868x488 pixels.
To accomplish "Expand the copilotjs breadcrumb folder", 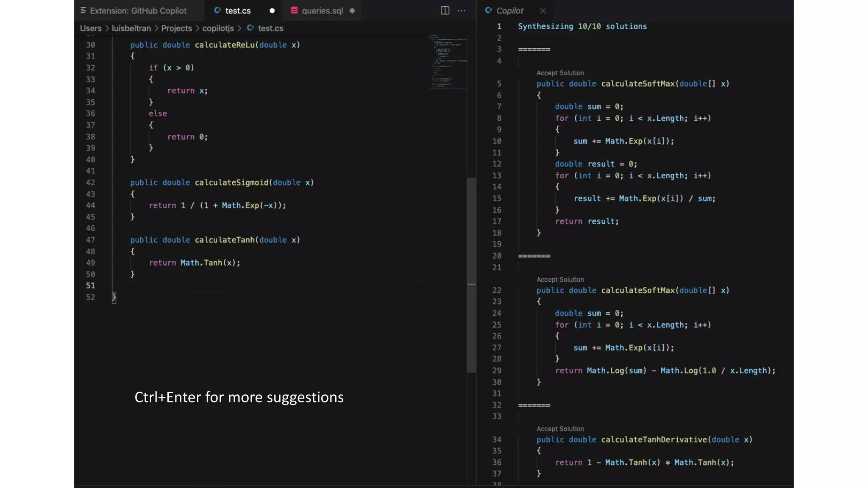I will click(x=218, y=28).
